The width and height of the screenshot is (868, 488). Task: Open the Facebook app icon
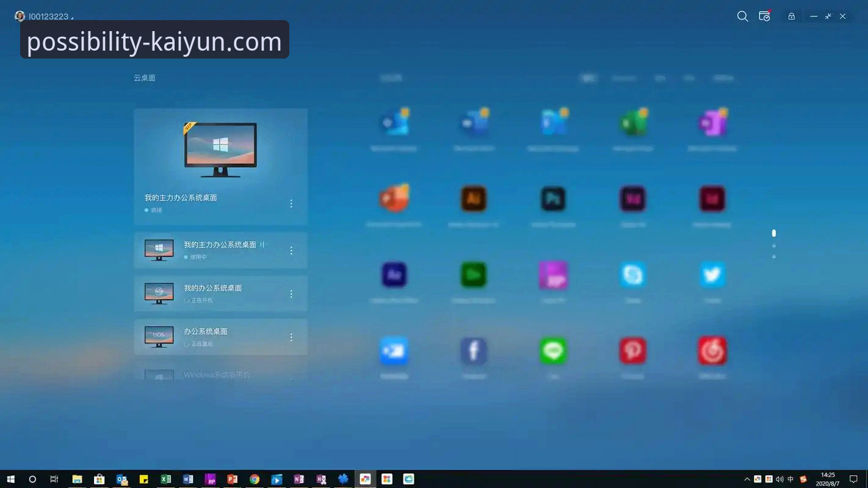tap(474, 351)
